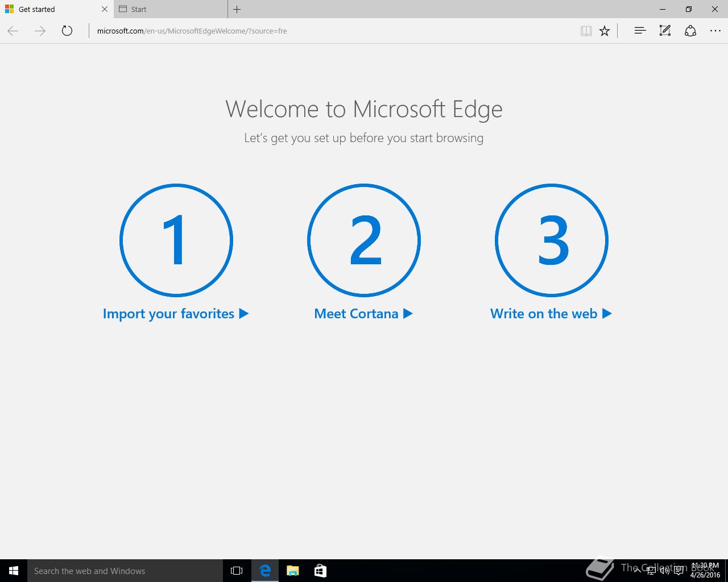This screenshot has width=728, height=582.
Task: Open a new tab with plus button
Action: pyautogui.click(x=237, y=9)
